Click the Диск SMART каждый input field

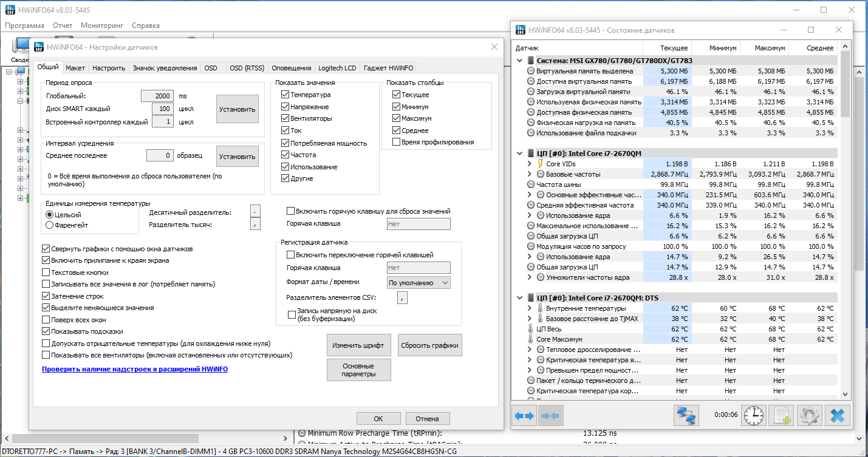click(163, 109)
